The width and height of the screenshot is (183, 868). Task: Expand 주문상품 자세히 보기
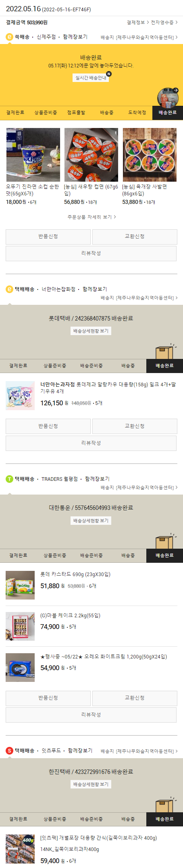coord(91,217)
